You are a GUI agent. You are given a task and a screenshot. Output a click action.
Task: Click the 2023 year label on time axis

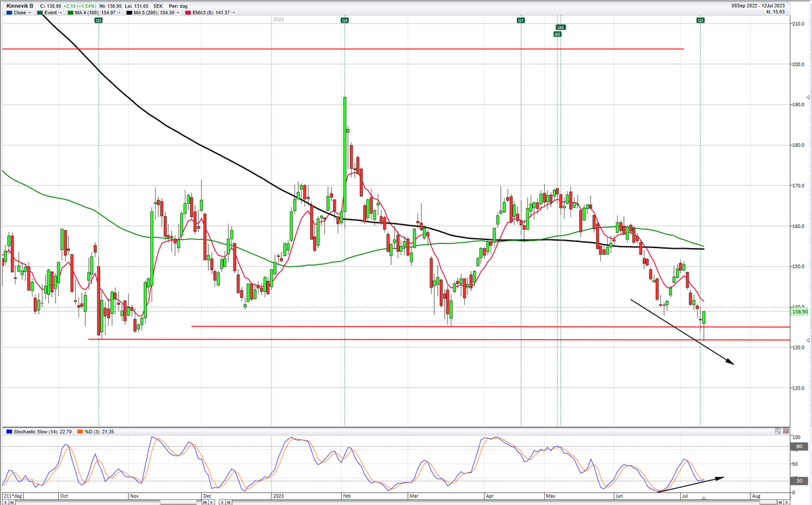point(277,496)
